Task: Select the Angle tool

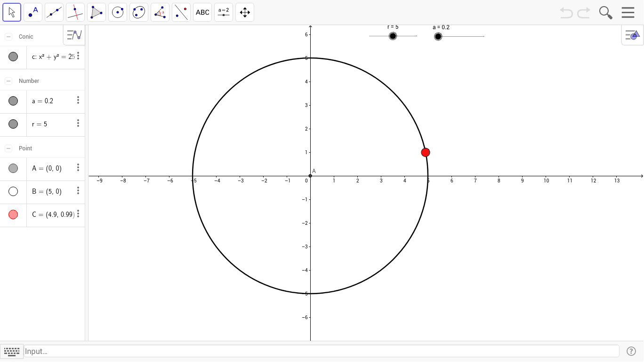Action: (x=160, y=12)
